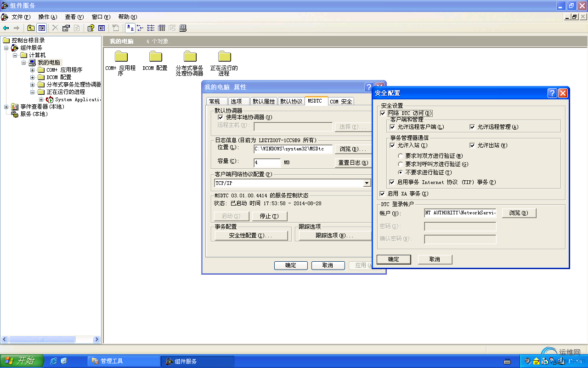Click the help button of the 我的电脑 属性 dialog
The height and width of the screenshot is (368, 588).
[369, 87]
